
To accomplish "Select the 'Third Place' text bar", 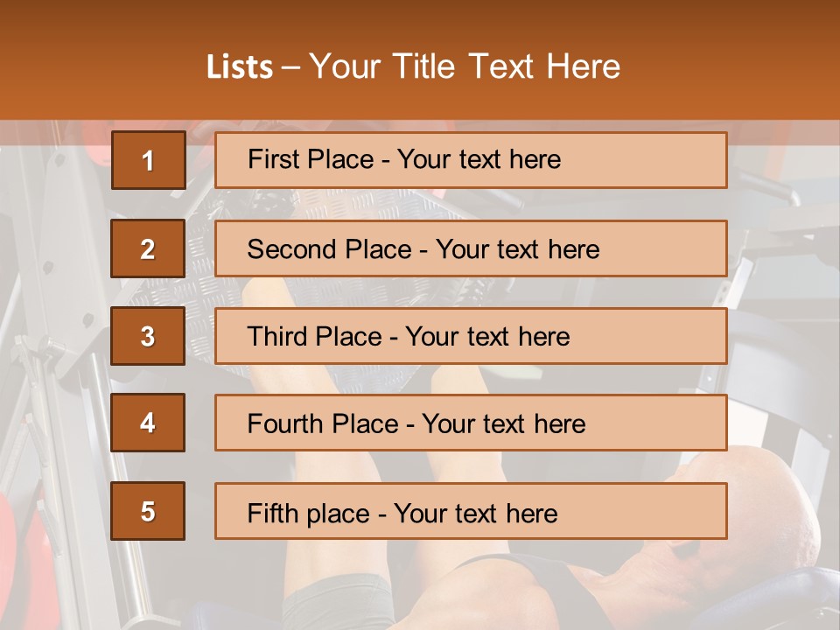I will point(471,336).
